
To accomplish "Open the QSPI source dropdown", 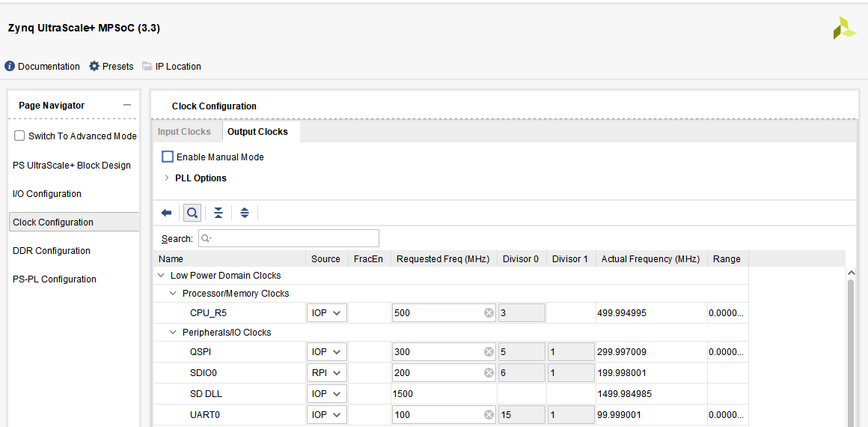I will coord(326,351).
